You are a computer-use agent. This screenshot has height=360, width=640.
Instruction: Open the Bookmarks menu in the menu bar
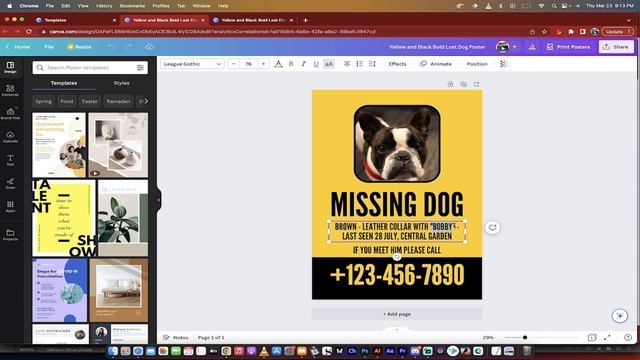coord(132,6)
